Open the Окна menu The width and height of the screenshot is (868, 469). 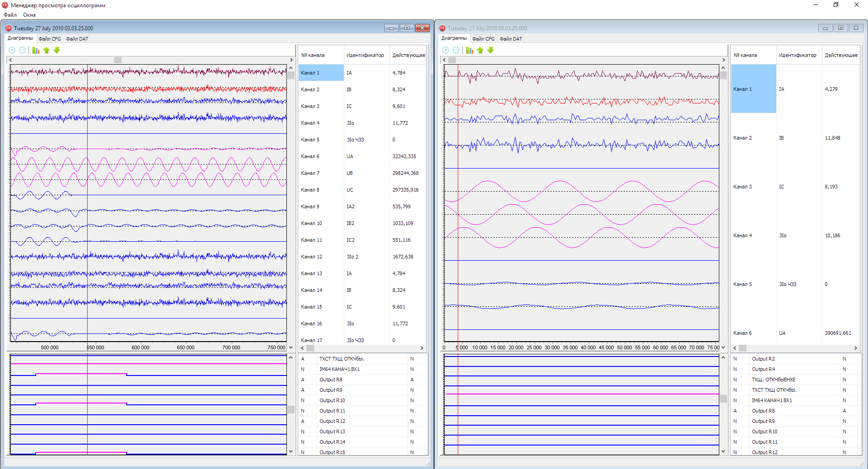[29, 15]
